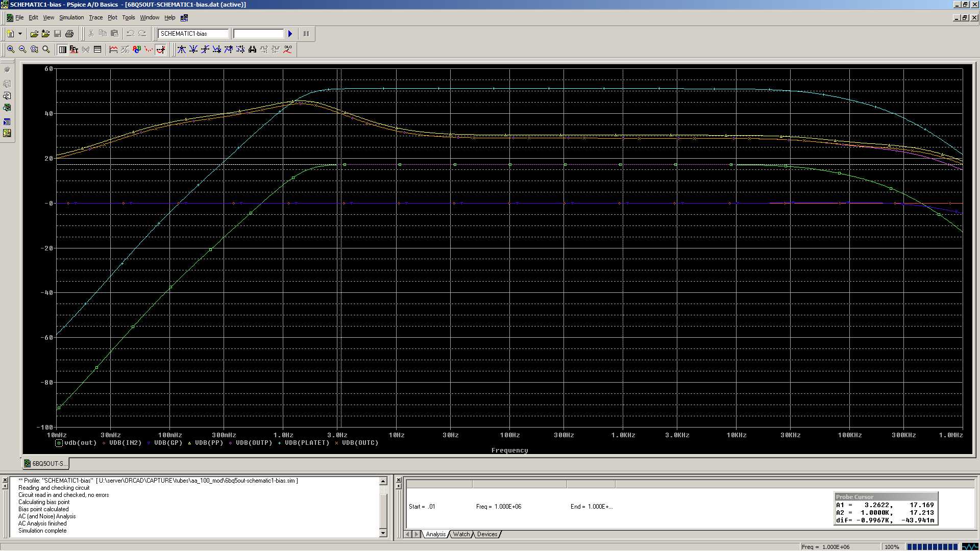Click output log scrollbar up arrow
The width and height of the screenshot is (980, 551).
(x=383, y=481)
